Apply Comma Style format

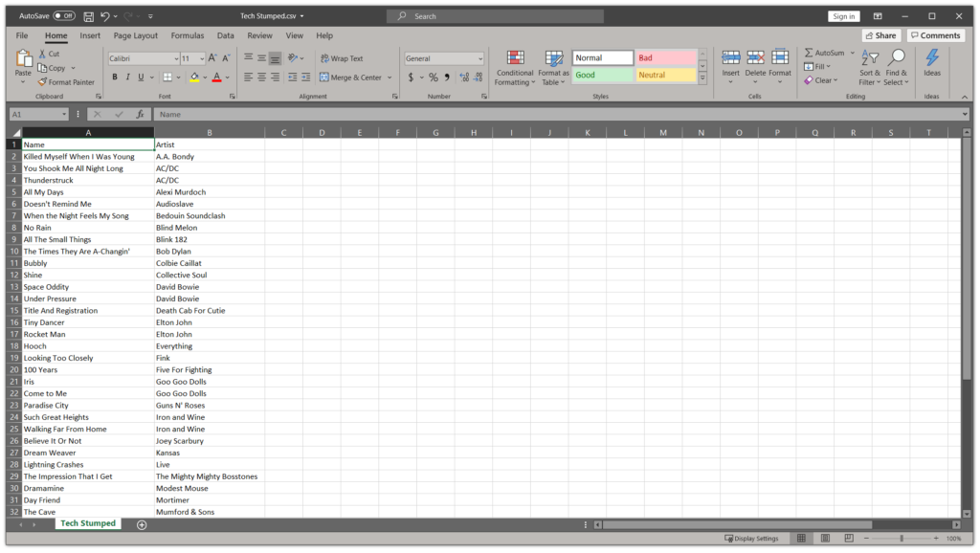point(447,77)
